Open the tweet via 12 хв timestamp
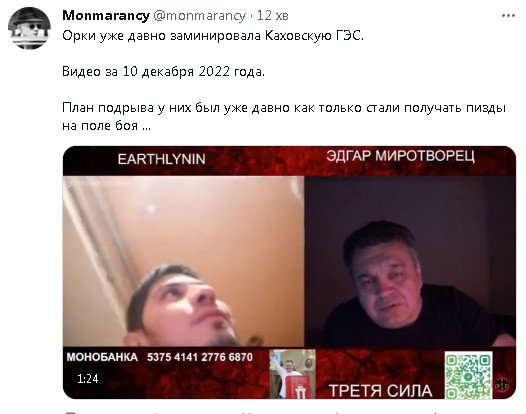Viewport: 526px width, 414px height. 272,15
